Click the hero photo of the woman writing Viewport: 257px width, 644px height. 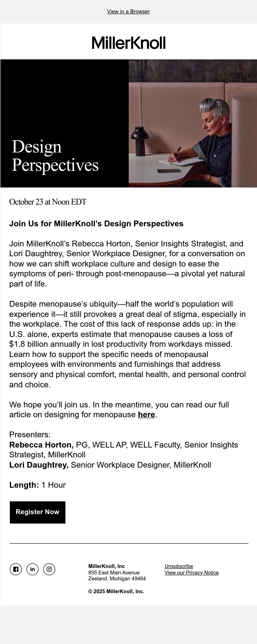click(193, 123)
